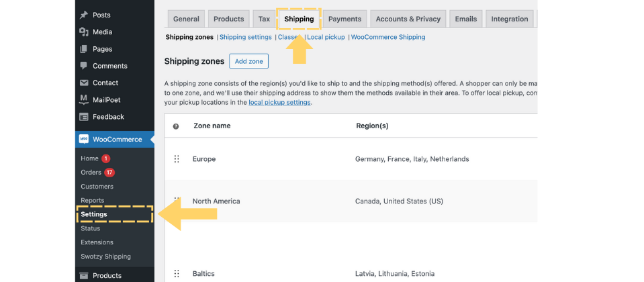Click the WooCommerce logo icon
The image size is (644, 282).
coord(84,139)
